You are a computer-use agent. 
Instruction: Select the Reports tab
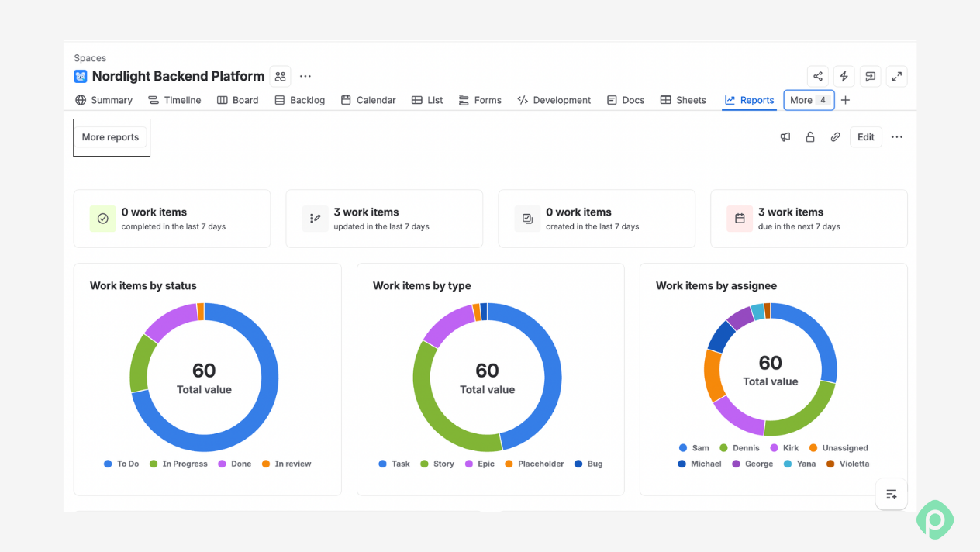[750, 100]
